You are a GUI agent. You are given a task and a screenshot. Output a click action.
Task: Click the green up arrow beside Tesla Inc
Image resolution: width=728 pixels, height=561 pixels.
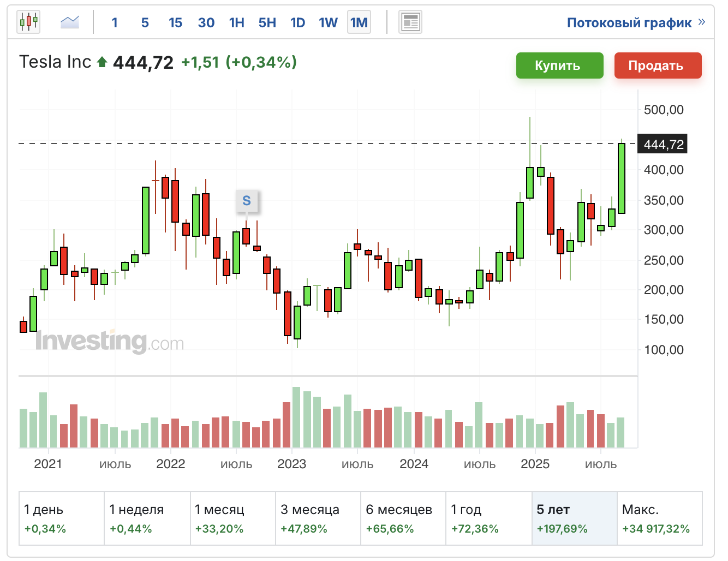102,62
